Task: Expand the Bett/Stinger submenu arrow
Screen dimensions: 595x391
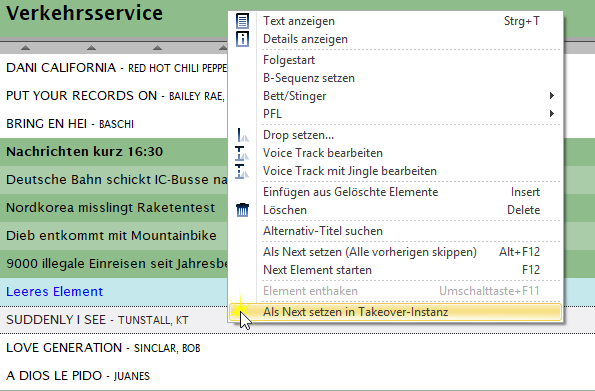Action: click(552, 96)
